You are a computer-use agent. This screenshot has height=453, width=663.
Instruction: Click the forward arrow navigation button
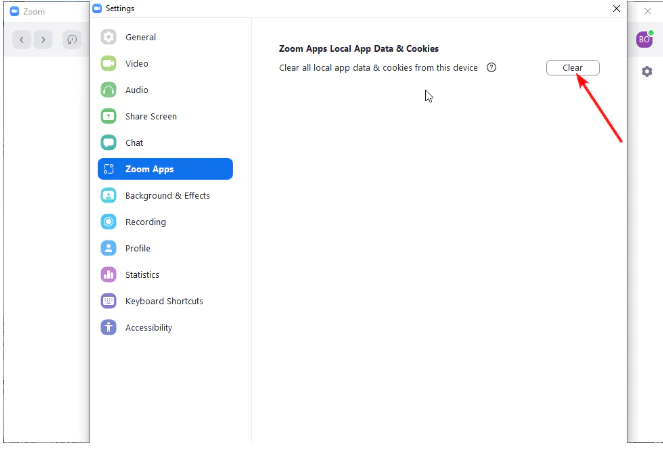pyautogui.click(x=43, y=39)
